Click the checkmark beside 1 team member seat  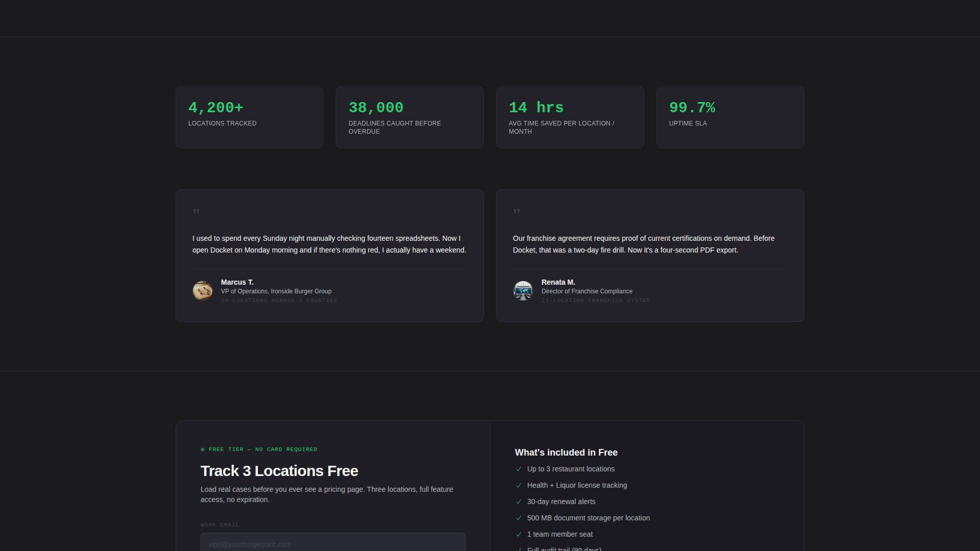pos(519,535)
